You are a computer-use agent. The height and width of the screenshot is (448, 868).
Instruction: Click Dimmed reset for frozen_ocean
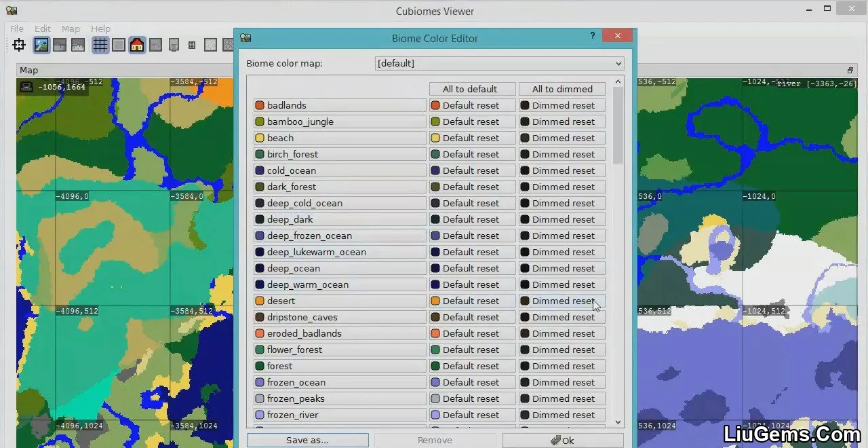tap(562, 382)
